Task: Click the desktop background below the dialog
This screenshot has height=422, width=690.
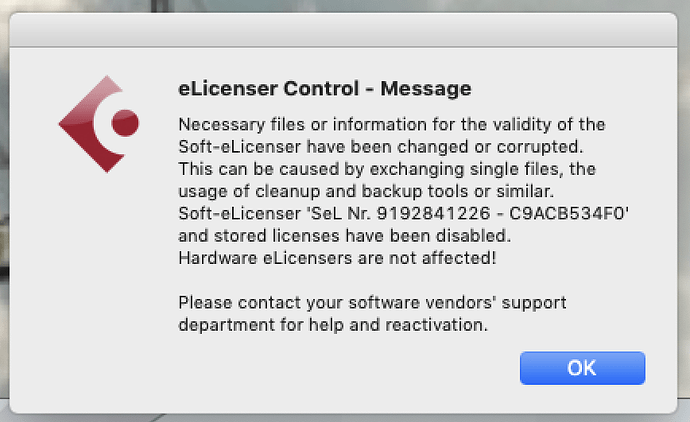Action: (345, 415)
